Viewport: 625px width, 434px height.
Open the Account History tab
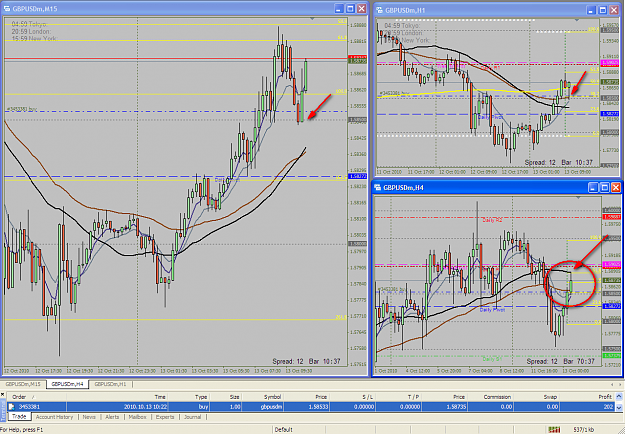click(x=55, y=417)
